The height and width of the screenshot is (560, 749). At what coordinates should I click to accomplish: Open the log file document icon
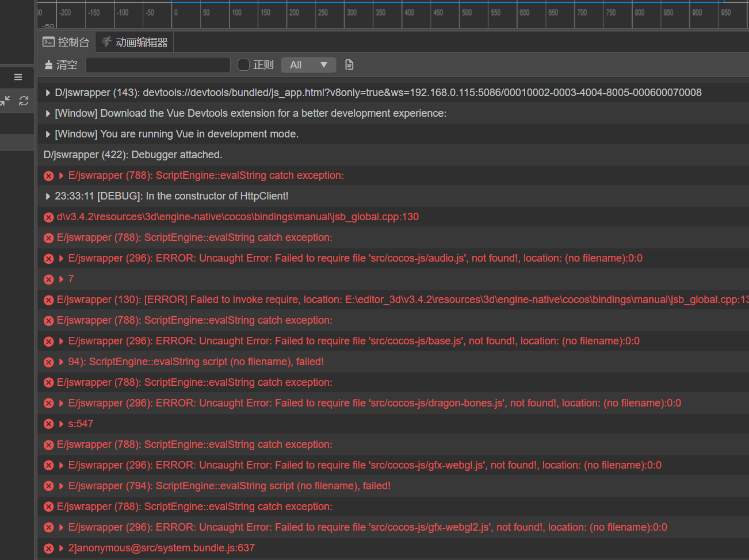coord(349,65)
